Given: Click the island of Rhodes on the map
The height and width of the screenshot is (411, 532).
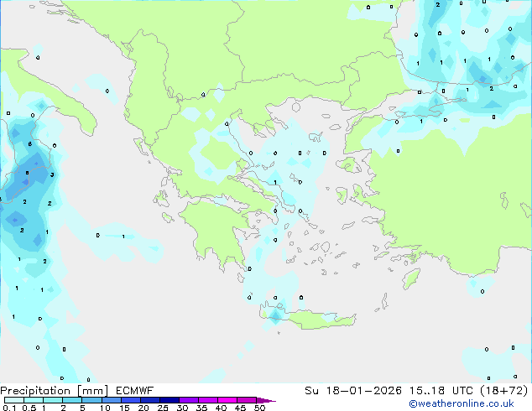Looking at the screenshot, I should 411,278.
